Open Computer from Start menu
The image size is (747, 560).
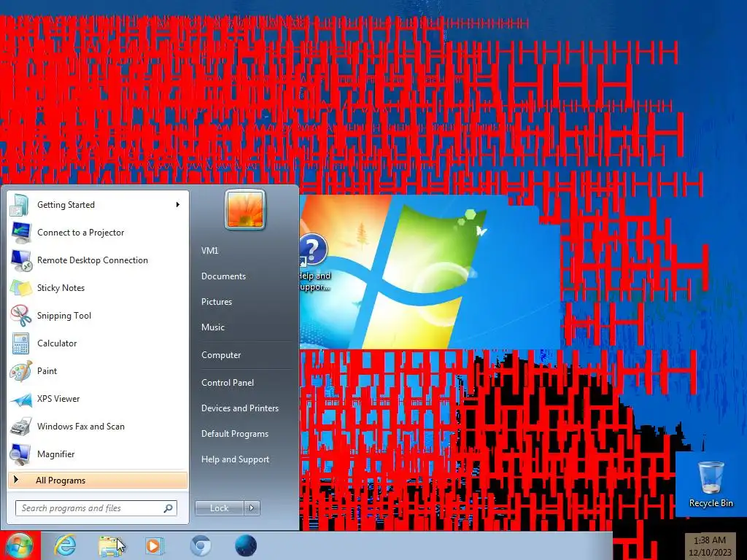(x=221, y=355)
